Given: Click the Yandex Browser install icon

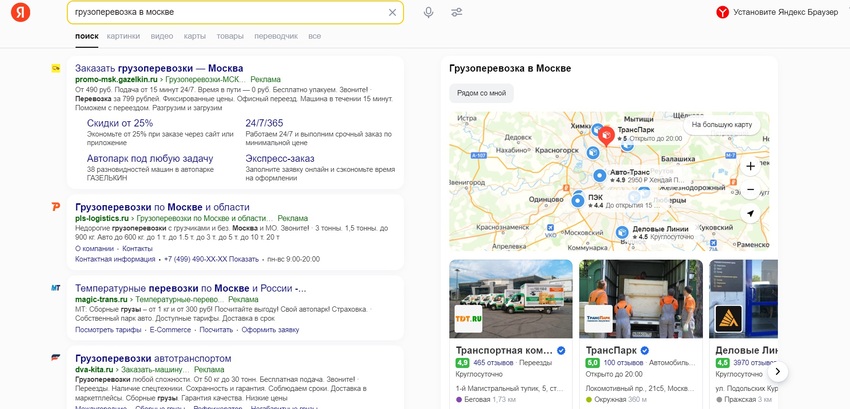Looking at the screenshot, I should (x=722, y=12).
